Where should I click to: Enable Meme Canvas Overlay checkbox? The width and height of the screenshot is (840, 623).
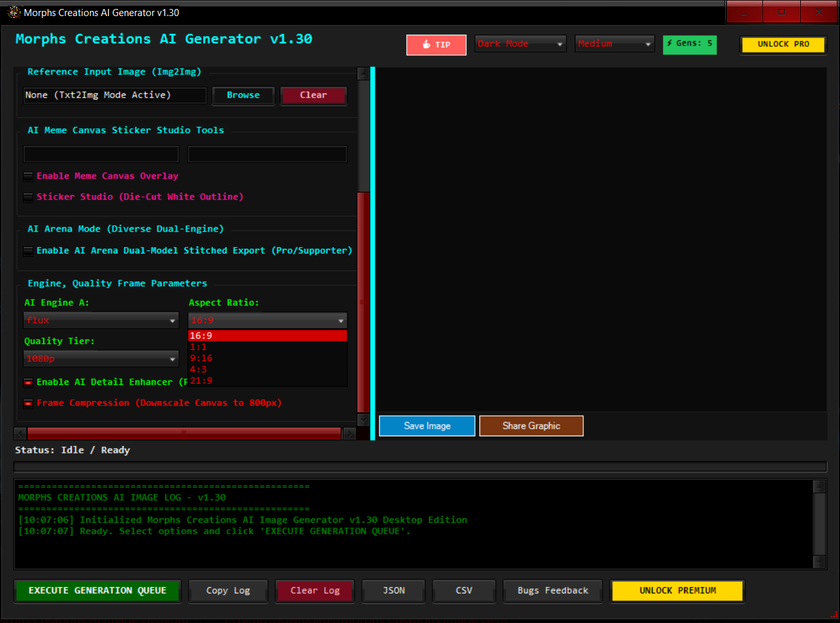click(x=28, y=176)
